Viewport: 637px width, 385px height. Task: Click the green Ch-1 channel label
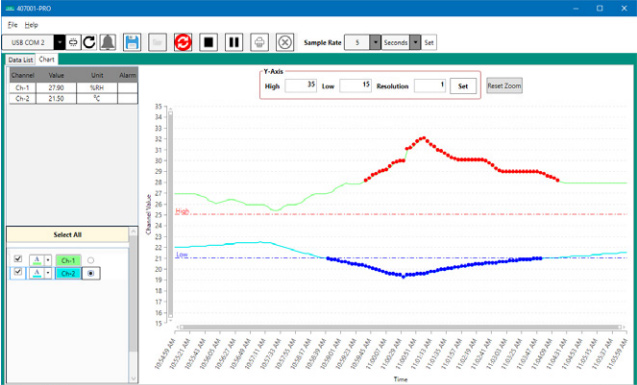pyautogui.click(x=68, y=260)
